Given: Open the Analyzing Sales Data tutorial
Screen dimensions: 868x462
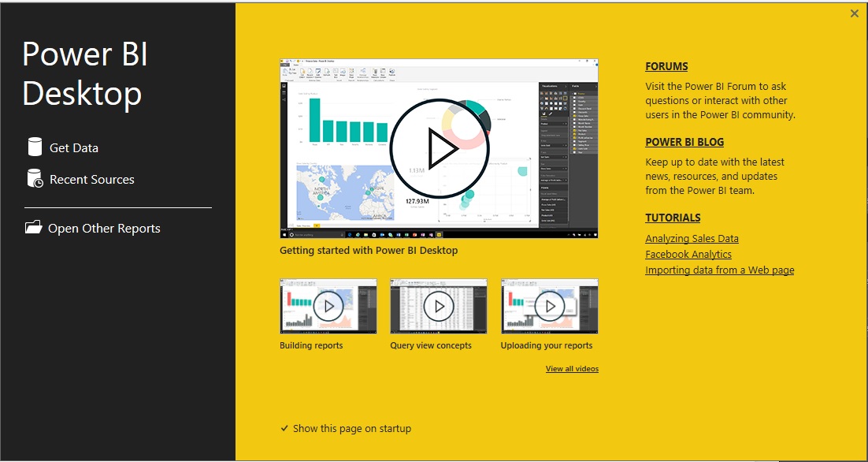Looking at the screenshot, I should [x=692, y=238].
